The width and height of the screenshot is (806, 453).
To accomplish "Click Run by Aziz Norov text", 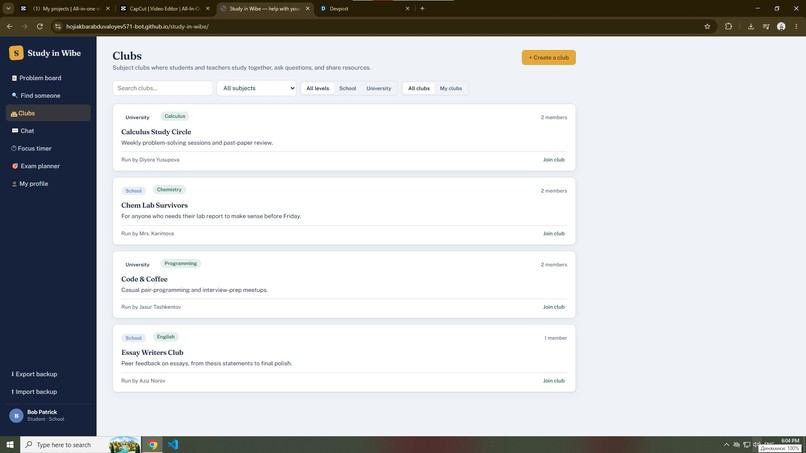I will (x=143, y=381).
